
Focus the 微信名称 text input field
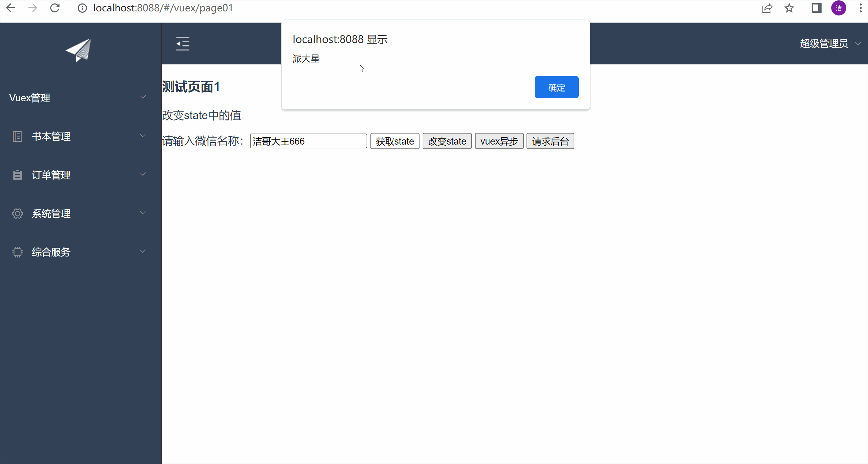(x=308, y=141)
